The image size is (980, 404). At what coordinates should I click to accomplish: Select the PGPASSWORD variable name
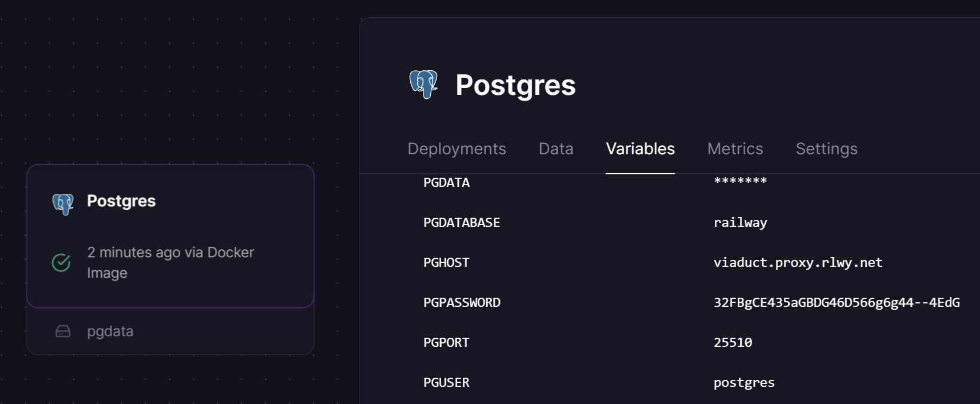462,302
